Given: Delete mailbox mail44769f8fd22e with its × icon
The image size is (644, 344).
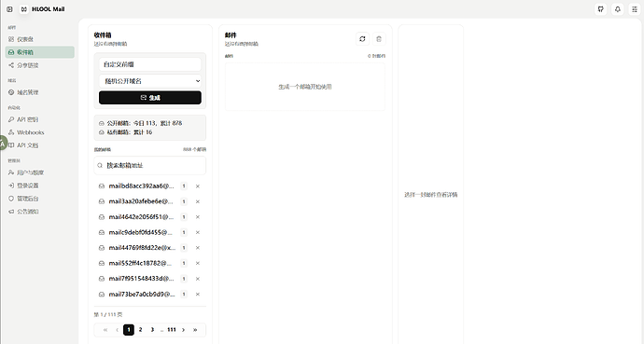Looking at the screenshot, I should [198, 248].
